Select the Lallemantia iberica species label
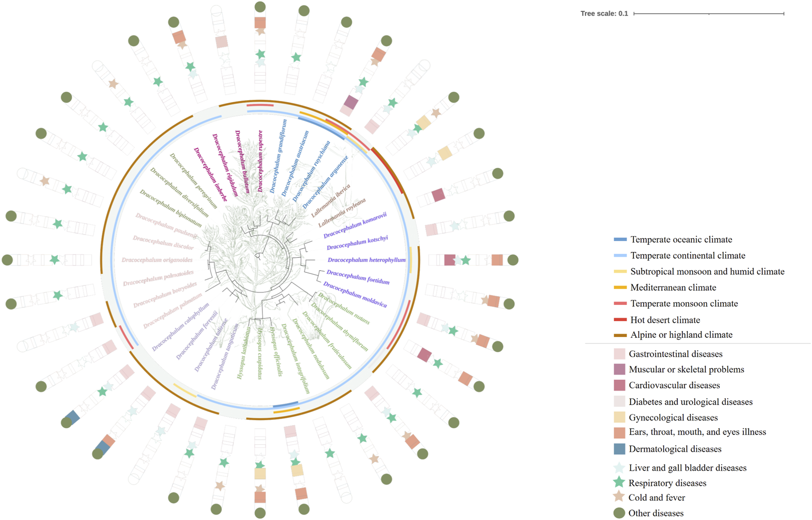812x520 pixels. point(331,200)
